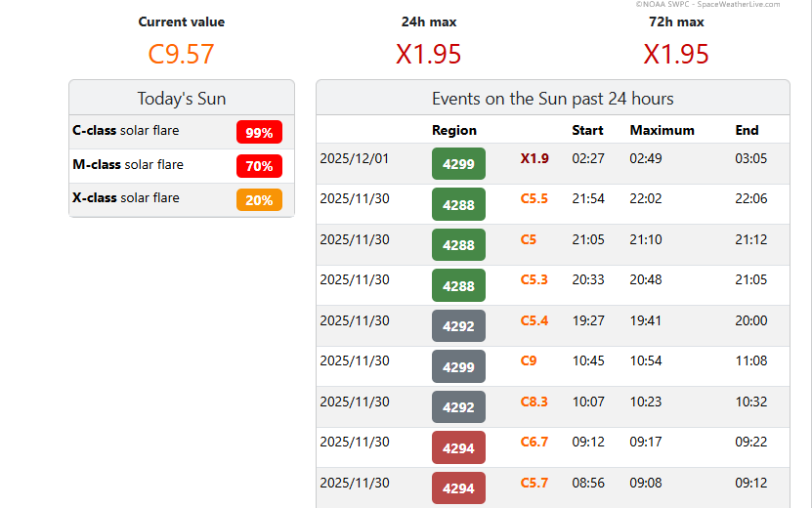The height and width of the screenshot is (508, 812).
Task: Click the End column header
Action: [747, 130]
